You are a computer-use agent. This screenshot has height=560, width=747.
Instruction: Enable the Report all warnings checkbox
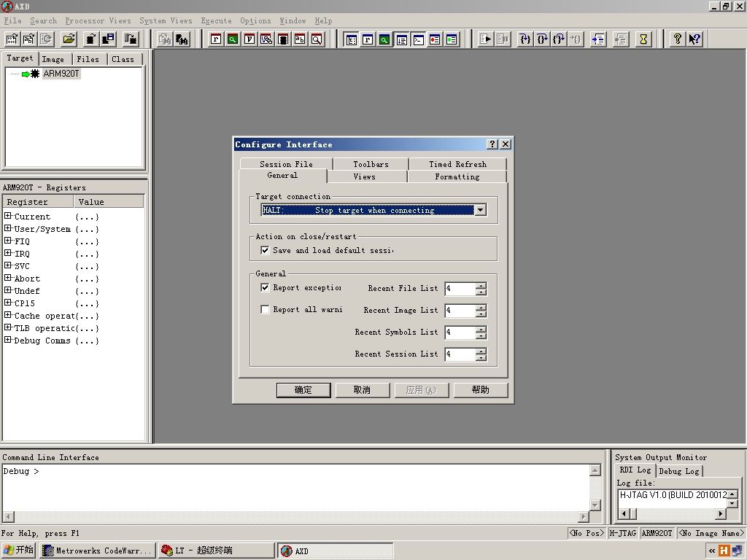point(265,309)
